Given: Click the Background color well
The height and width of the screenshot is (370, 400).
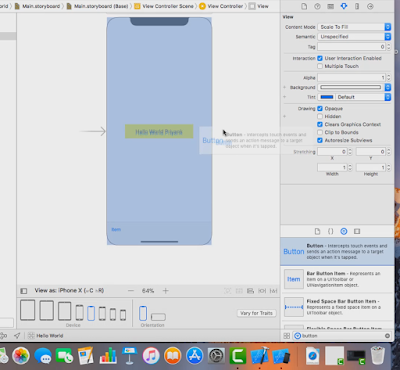Looking at the screenshot, I should 350,87.
